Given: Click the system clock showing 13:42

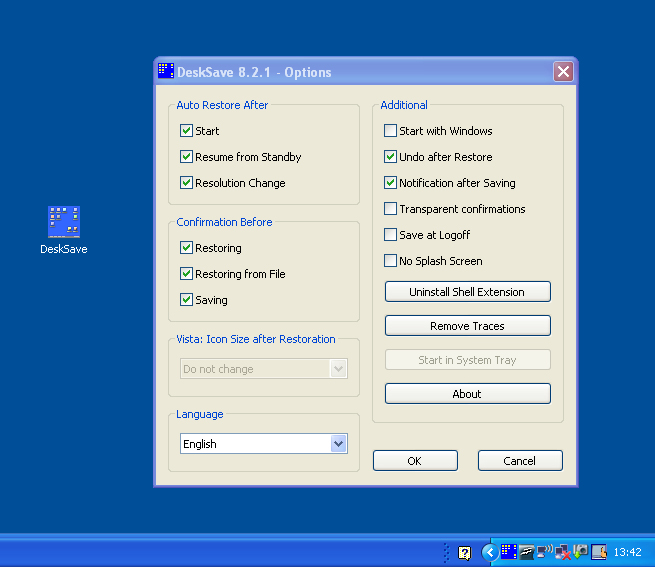Looking at the screenshot, I should [627, 552].
